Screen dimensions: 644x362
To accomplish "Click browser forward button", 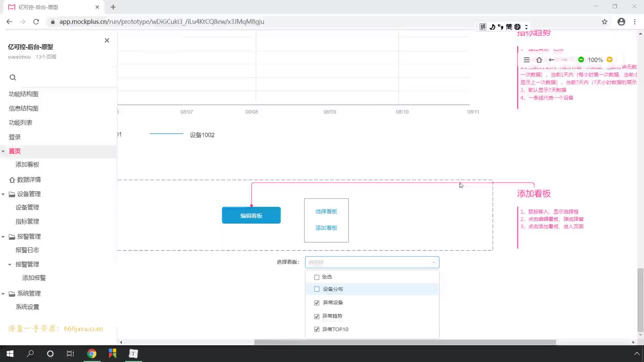I will click(22, 22).
